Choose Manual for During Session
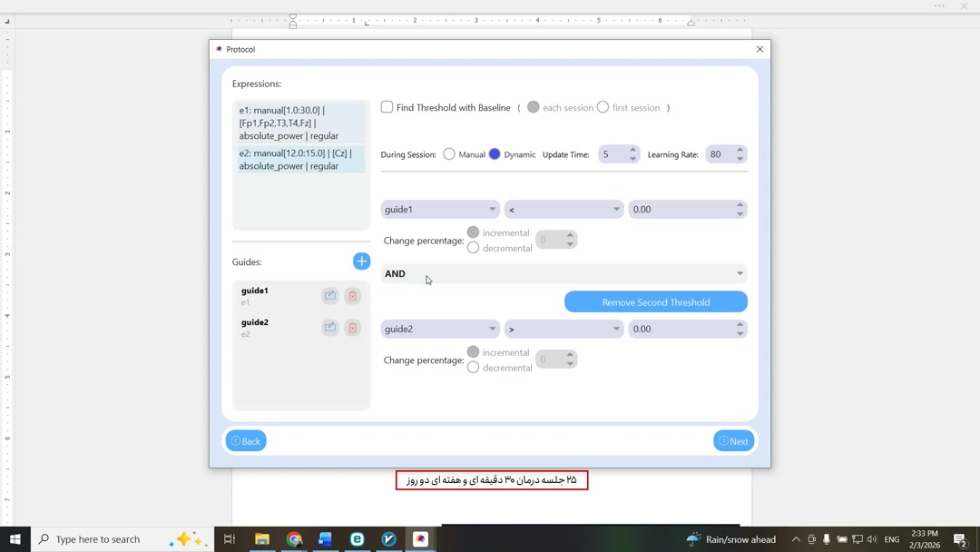Screen dimensions: 980x552 pyautogui.click(x=449, y=153)
